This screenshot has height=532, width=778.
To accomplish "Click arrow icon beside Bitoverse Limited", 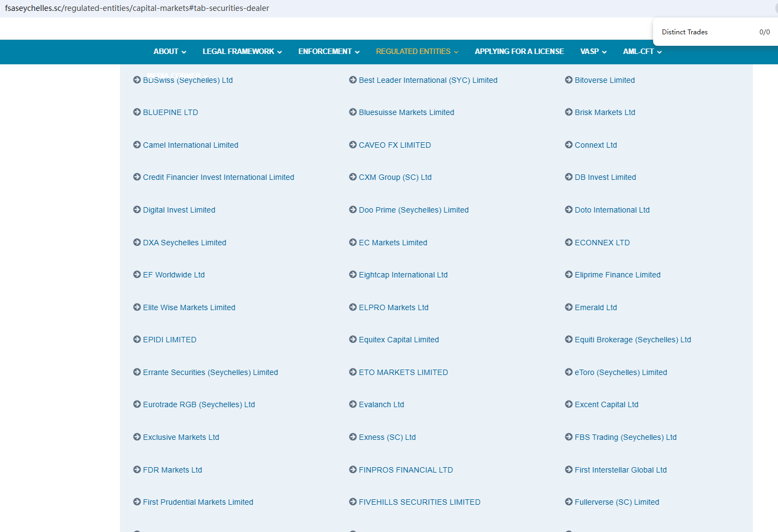I will (569, 80).
